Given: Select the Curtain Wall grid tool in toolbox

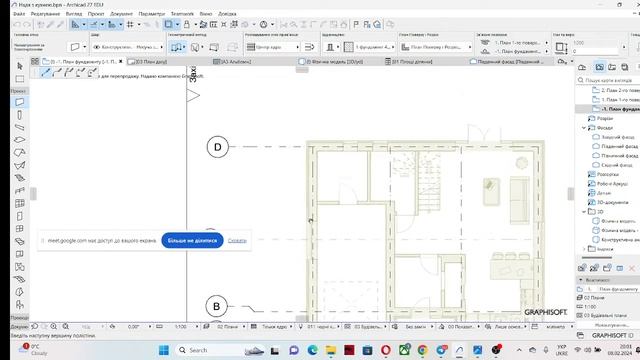Looking at the screenshot, I should pos(20,203).
